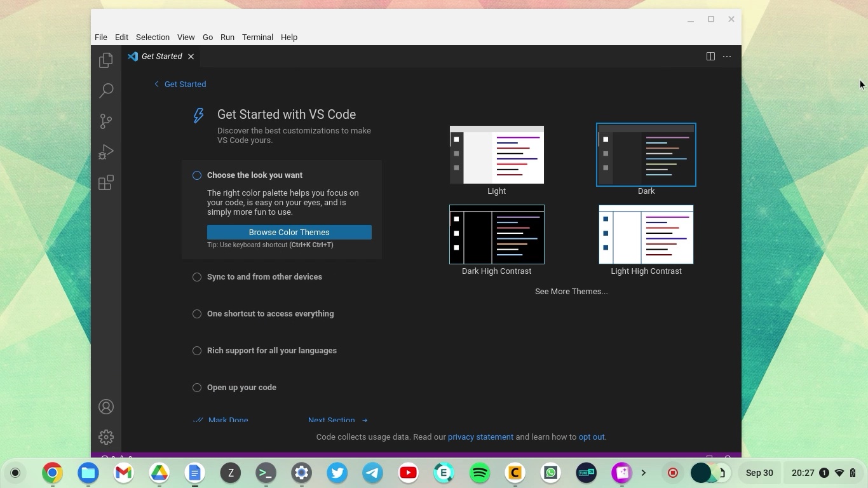The image size is (868, 488).
Task: Expand 'Rich support for all your languages' step
Action: point(272,351)
